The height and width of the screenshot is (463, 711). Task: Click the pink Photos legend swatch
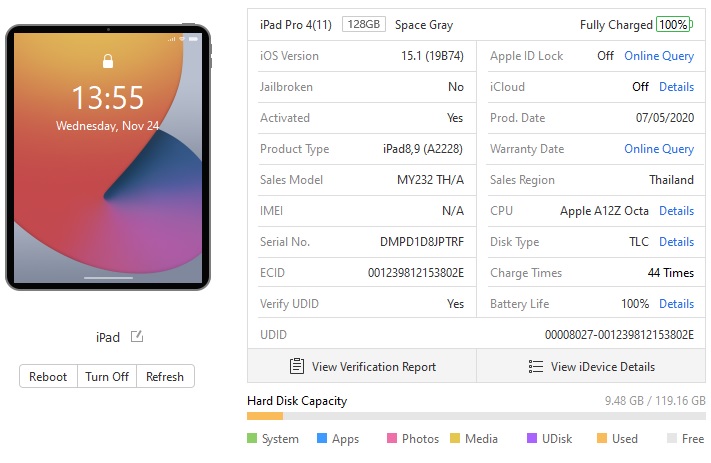(x=392, y=438)
